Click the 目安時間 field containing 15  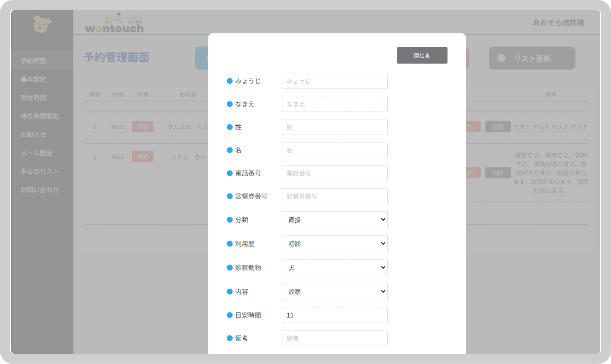click(334, 315)
